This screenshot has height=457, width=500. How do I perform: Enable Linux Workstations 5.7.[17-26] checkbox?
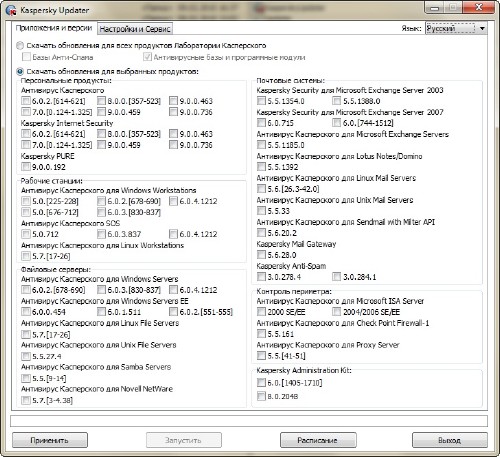[x=26, y=256]
